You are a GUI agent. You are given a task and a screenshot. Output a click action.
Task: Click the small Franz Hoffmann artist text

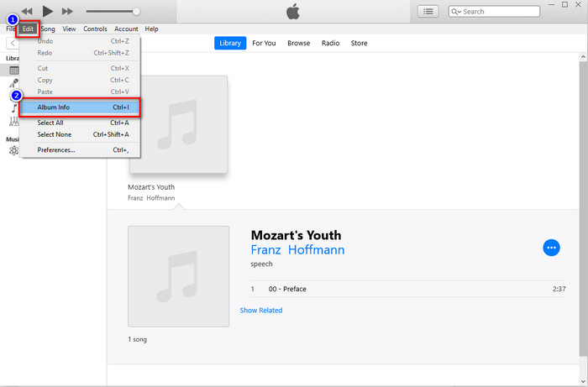(x=151, y=198)
